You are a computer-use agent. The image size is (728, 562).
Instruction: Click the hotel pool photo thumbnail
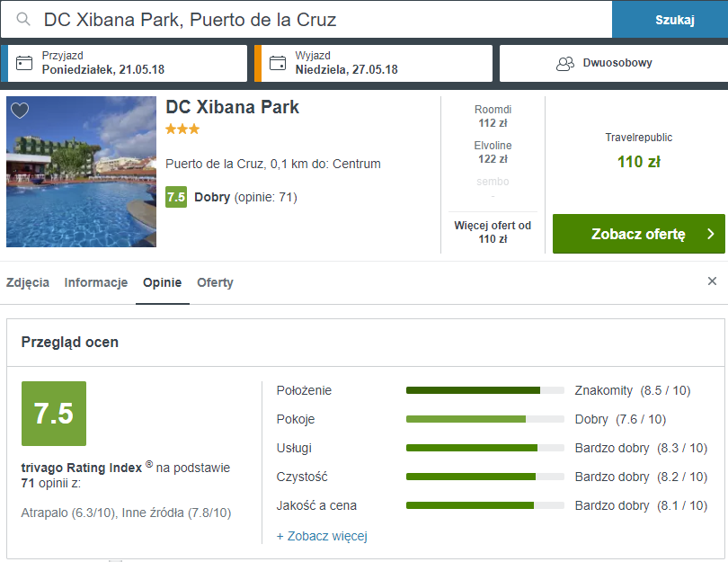click(x=81, y=172)
